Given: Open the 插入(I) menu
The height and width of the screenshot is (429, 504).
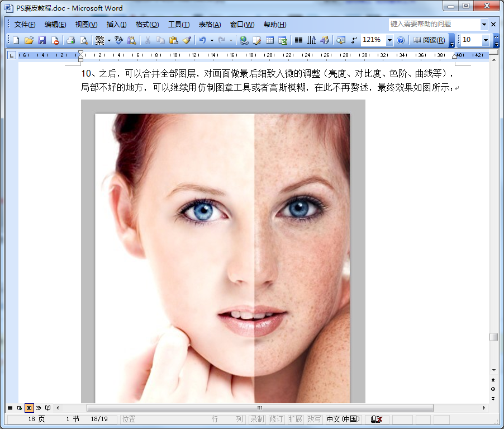Looking at the screenshot, I should point(116,25).
